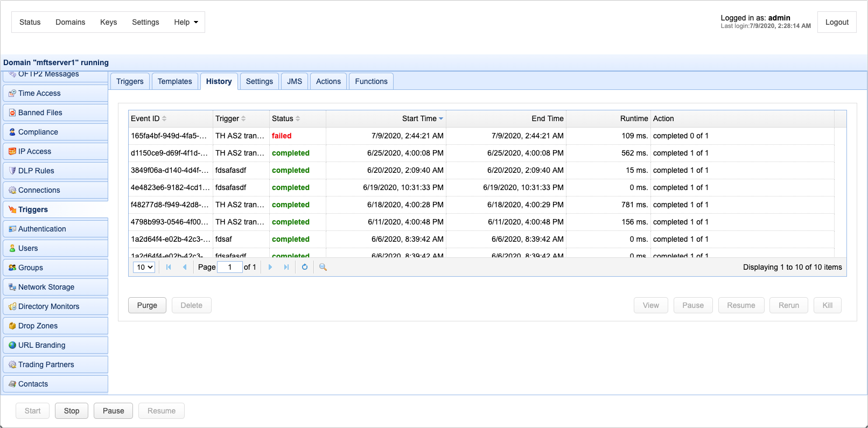Switch to the JMS tab
The height and width of the screenshot is (428, 868).
click(x=295, y=81)
